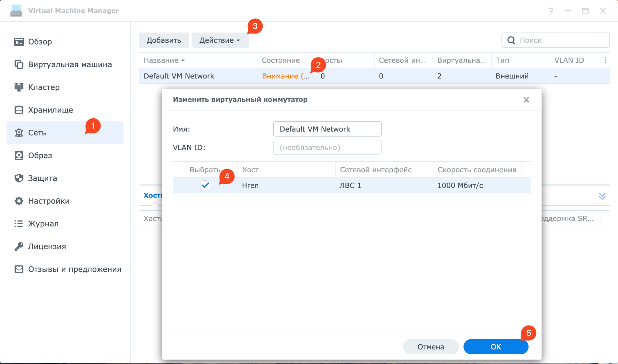Click the Выбрать column header
This screenshot has width=618, height=364.
pyautogui.click(x=205, y=170)
